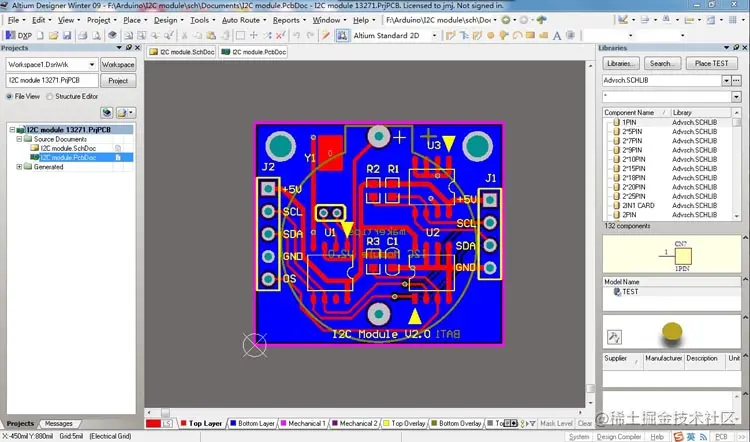Place a via icon
Viewport: 750px width, 442px height.
[x=503, y=35]
